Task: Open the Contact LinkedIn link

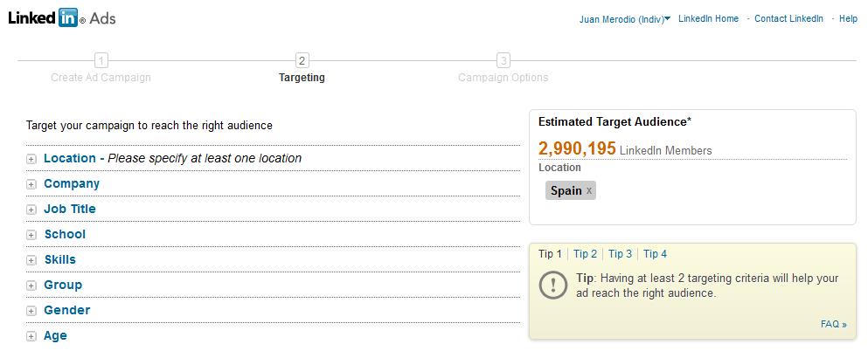Action: pos(788,19)
